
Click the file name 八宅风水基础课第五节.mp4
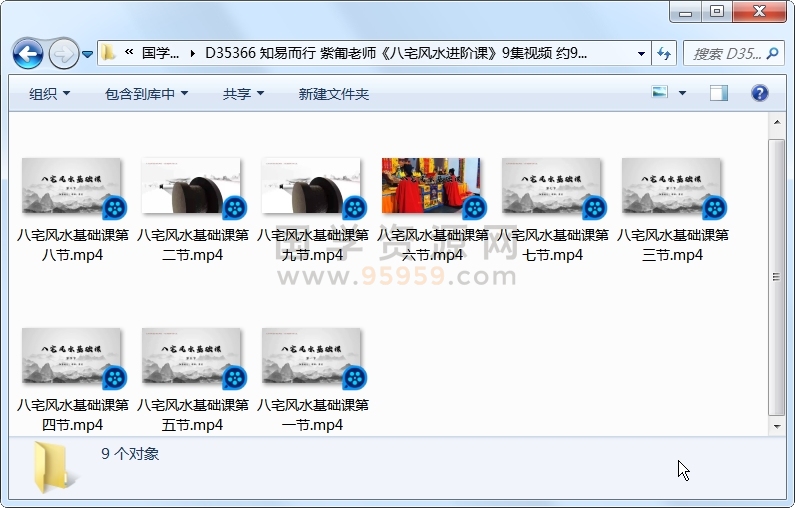tap(193, 415)
